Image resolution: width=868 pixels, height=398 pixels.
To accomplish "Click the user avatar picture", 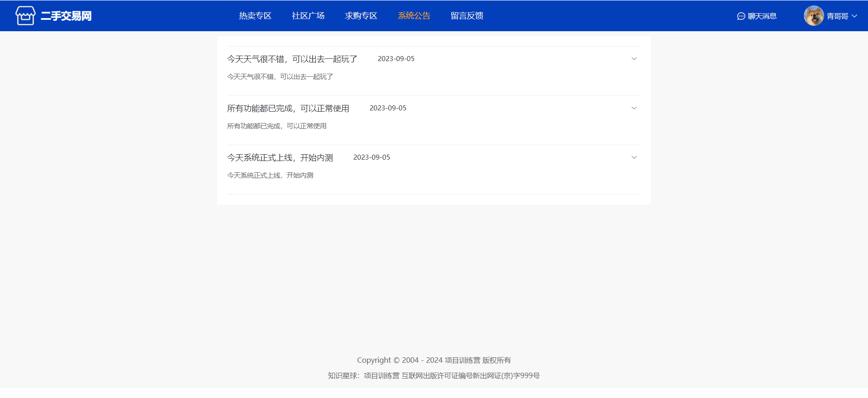I will (x=814, y=16).
